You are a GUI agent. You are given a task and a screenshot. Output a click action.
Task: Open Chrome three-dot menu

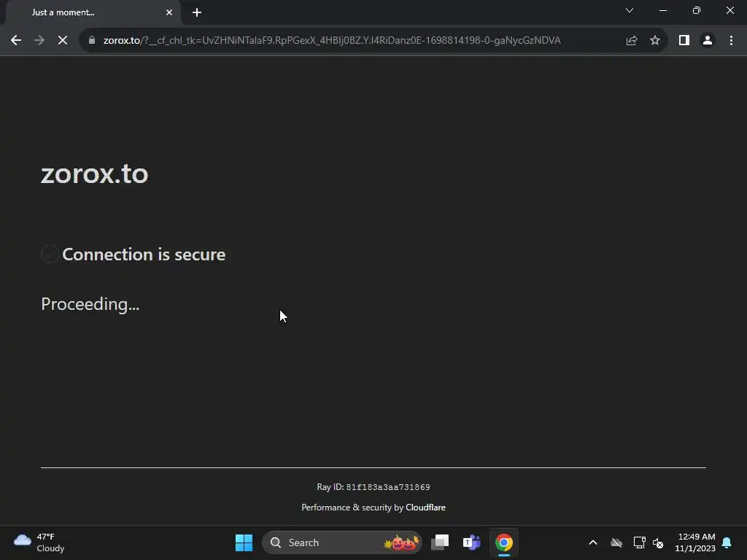tap(731, 41)
